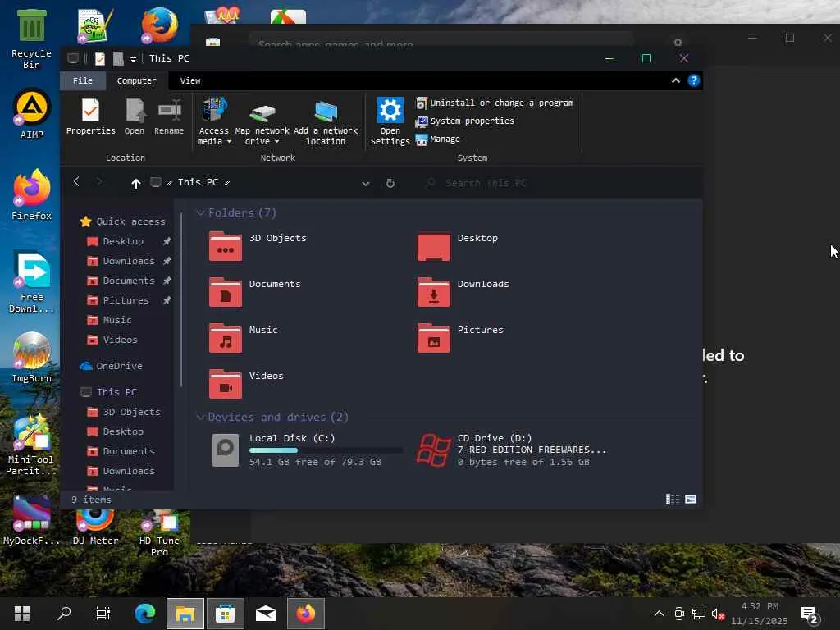
Task: Click Documents under Quick access
Action: pos(129,281)
